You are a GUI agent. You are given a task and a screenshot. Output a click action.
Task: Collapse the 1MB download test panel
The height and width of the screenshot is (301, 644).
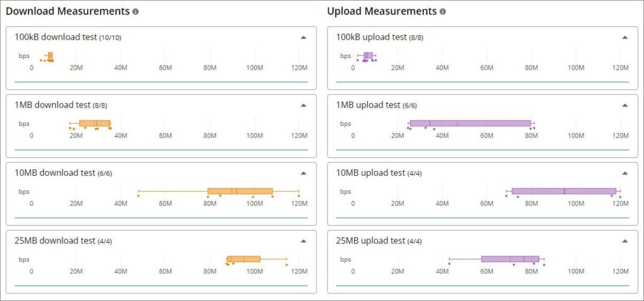[x=304, y=105]
